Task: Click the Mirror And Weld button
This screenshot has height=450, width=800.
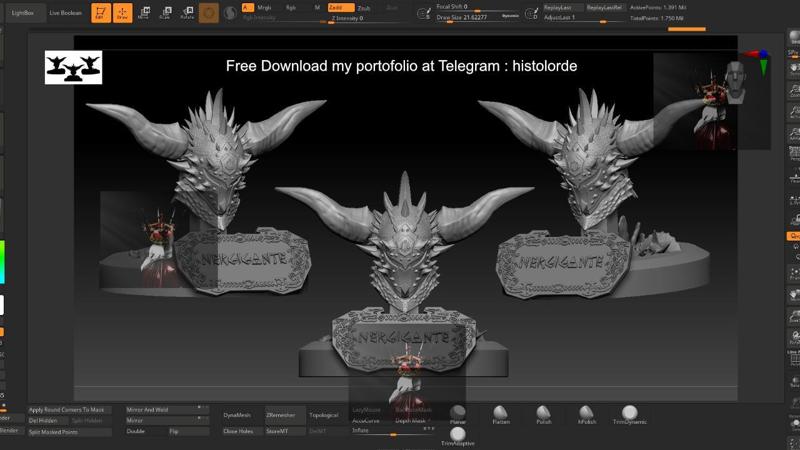Action: tap(167, 410)
